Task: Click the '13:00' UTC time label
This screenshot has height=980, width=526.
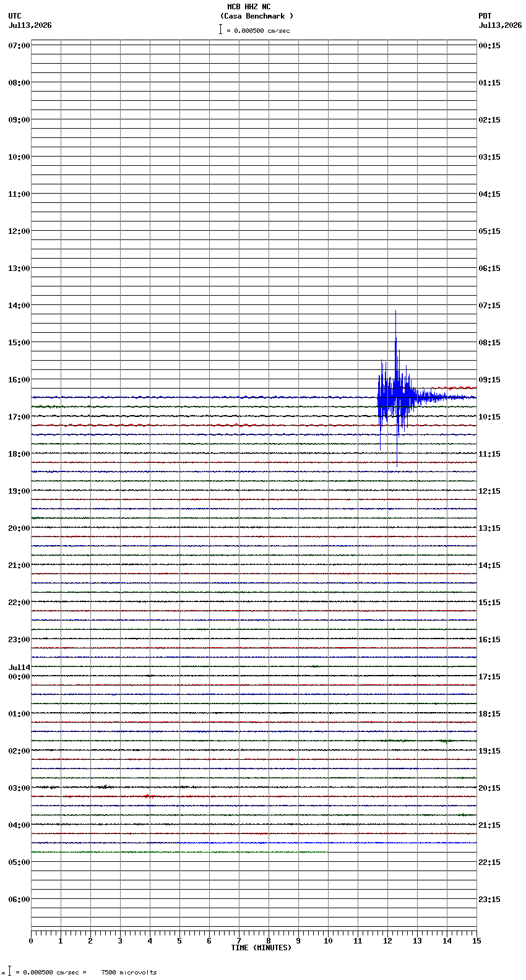Action: tap(19, 269)
